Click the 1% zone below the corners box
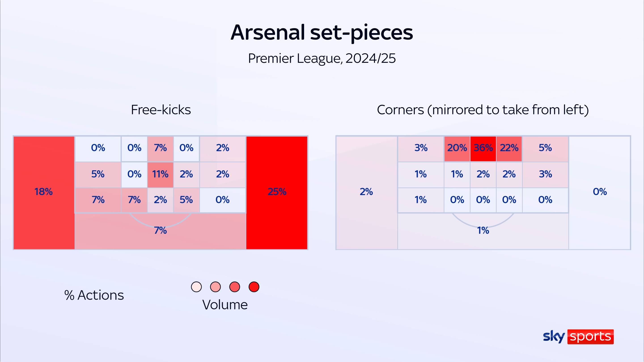Viewport: 644px width, 362px height. 483,231
